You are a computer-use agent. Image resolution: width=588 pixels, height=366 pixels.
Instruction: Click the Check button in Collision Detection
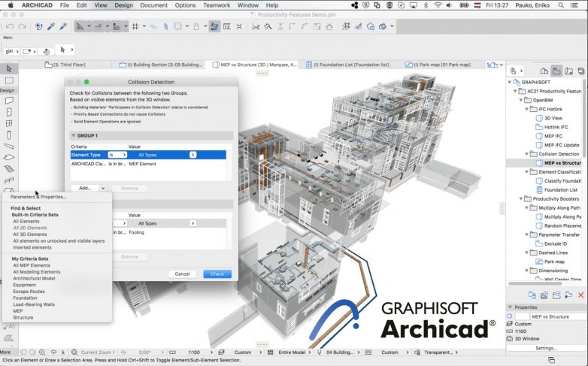coord(217,274)
